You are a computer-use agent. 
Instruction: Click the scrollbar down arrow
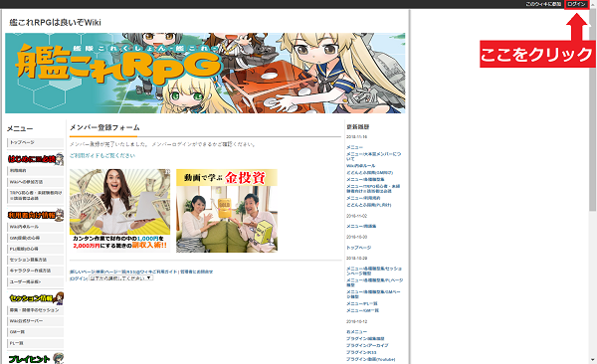pos(592,359)
